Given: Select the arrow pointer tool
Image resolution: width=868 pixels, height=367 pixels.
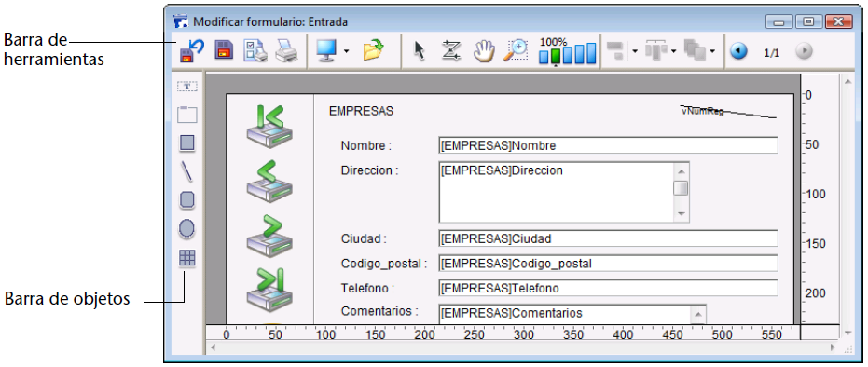Looking at the screenshot, I should (x=420, y=51).
